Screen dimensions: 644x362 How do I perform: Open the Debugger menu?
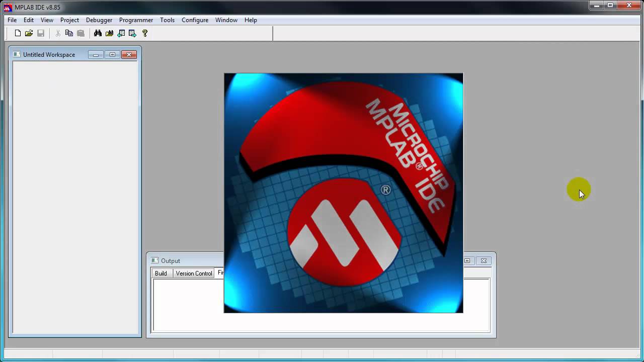point(99,20)
